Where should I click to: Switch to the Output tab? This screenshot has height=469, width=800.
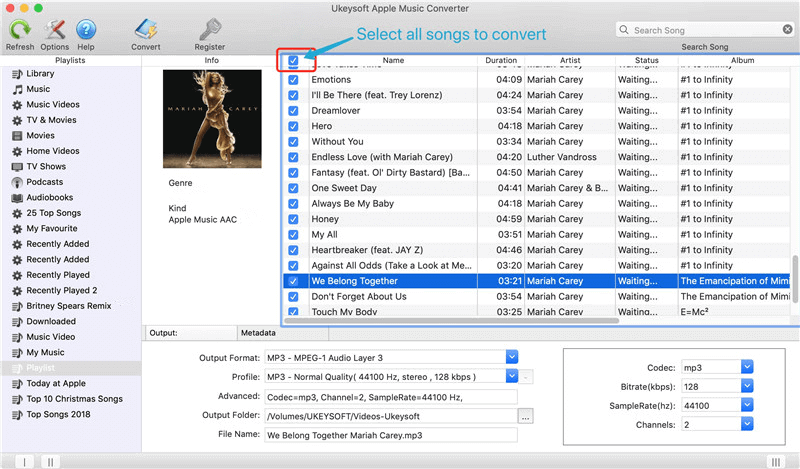191,333
